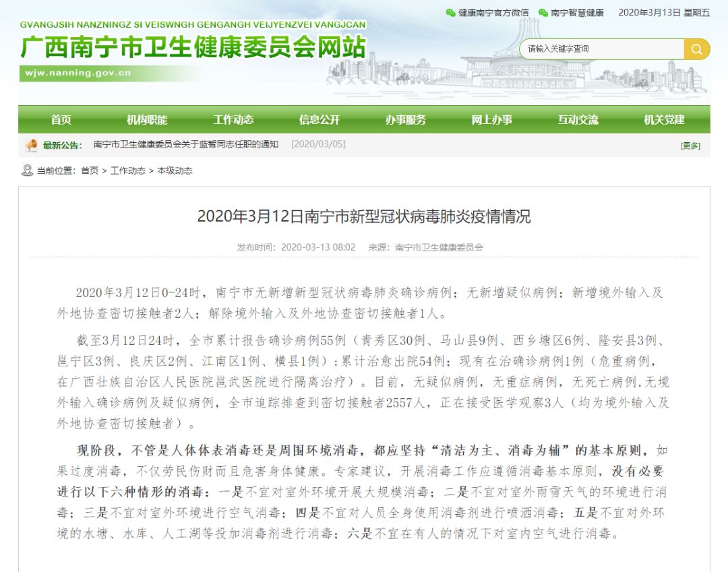The height and width of the screenshot is (572, 728).
Task: Click the site title logo 广西南宁市卫生健康委员会网站
Action: pos(193,47)
